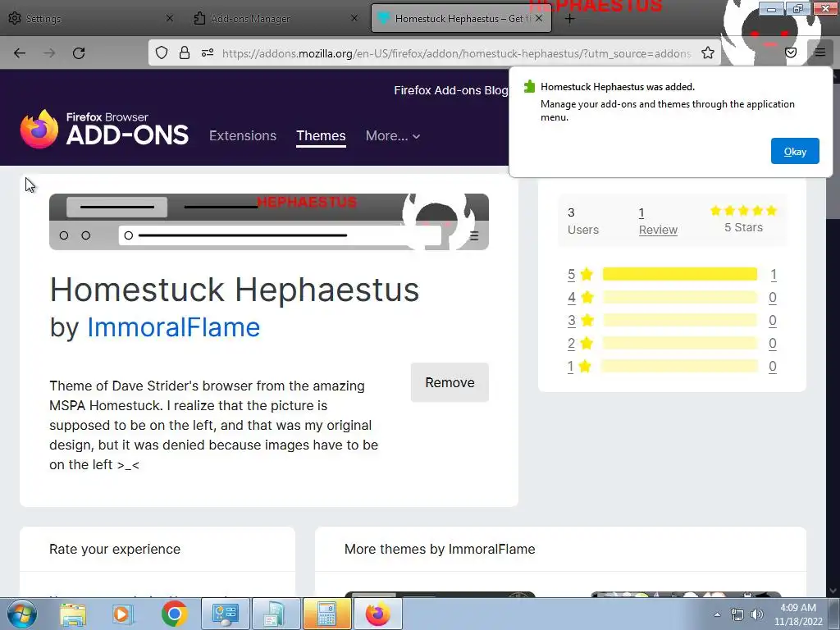Click the Hephaestus theme preview image
Viewport: 840px width, 630px height.
(x=269, y=221)
